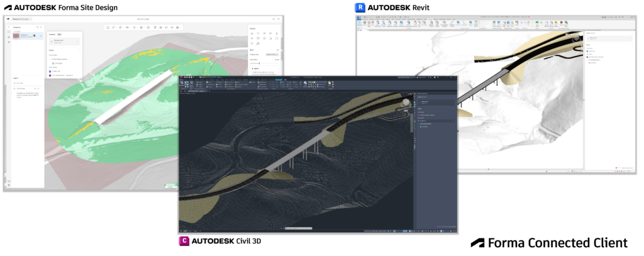Select the top-left analysis icon in Forma's Analyze panel
Viewport: 644px width, 256px height.
point(252,33)
